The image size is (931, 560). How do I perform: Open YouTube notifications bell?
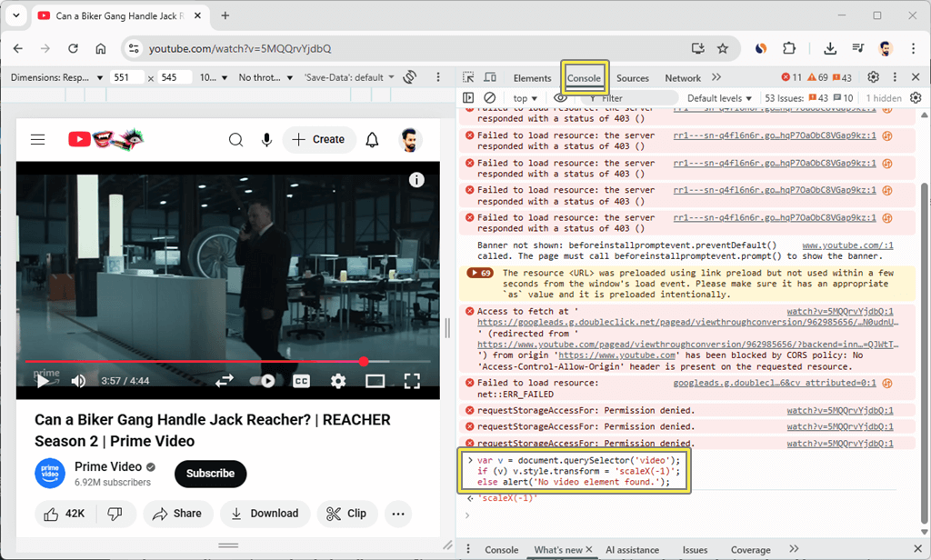[x=372, y=140]
